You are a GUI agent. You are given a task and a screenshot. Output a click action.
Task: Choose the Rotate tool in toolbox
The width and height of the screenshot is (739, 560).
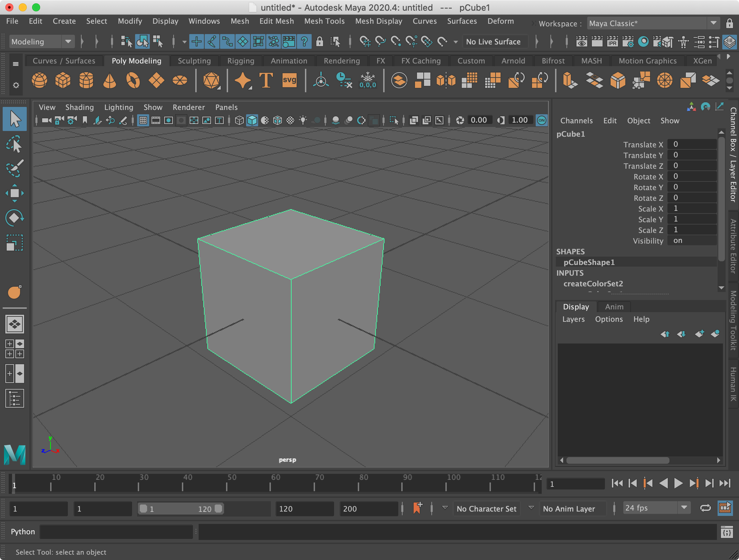[x=14, y=218]
